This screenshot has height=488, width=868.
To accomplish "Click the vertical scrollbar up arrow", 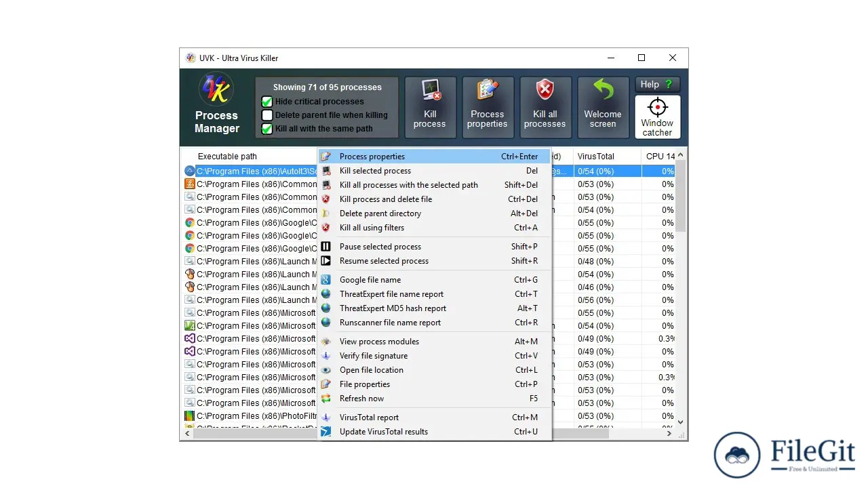I will (x=682, y=155).
